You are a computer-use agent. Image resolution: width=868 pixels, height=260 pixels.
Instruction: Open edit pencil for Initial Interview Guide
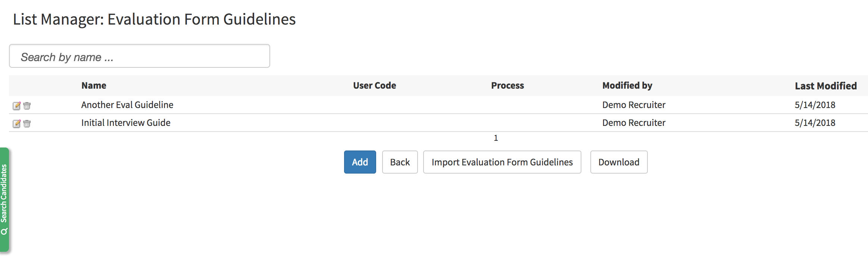[x=16, y=124]
